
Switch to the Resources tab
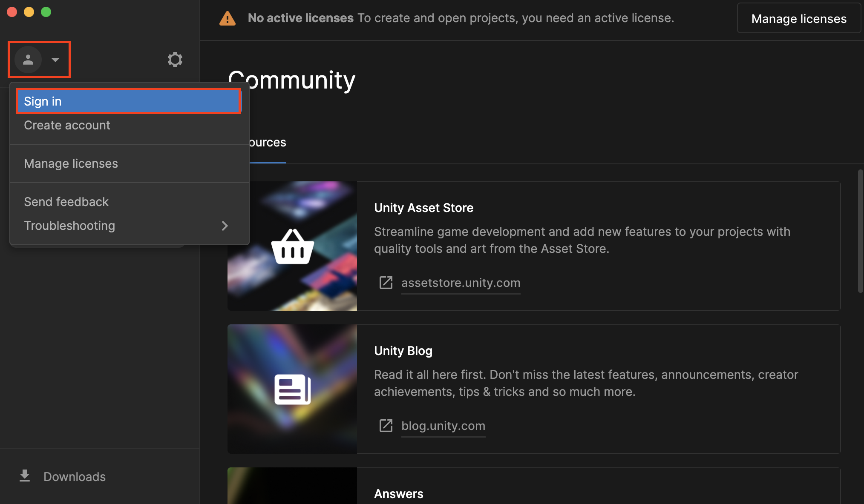[268, 143]
